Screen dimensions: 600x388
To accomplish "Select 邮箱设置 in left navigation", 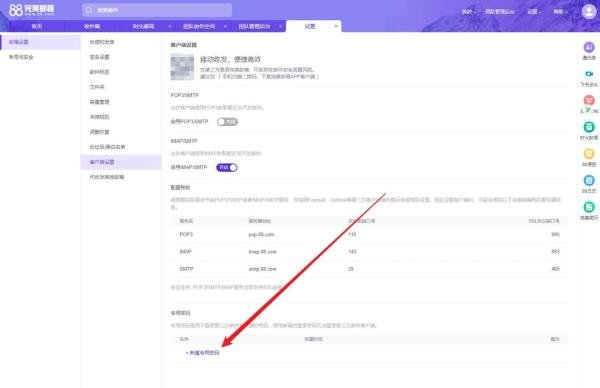I will (x=40, y=42).
